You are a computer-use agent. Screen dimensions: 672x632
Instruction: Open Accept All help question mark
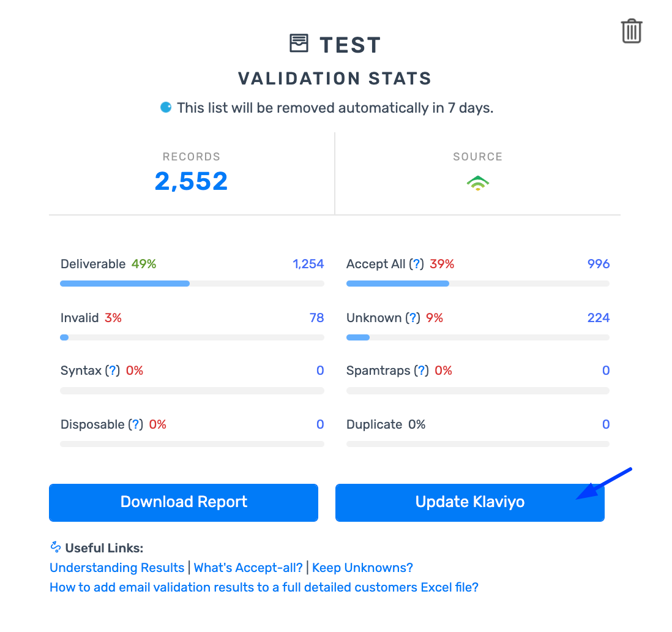pyautogui.click(x=416, y=264)
